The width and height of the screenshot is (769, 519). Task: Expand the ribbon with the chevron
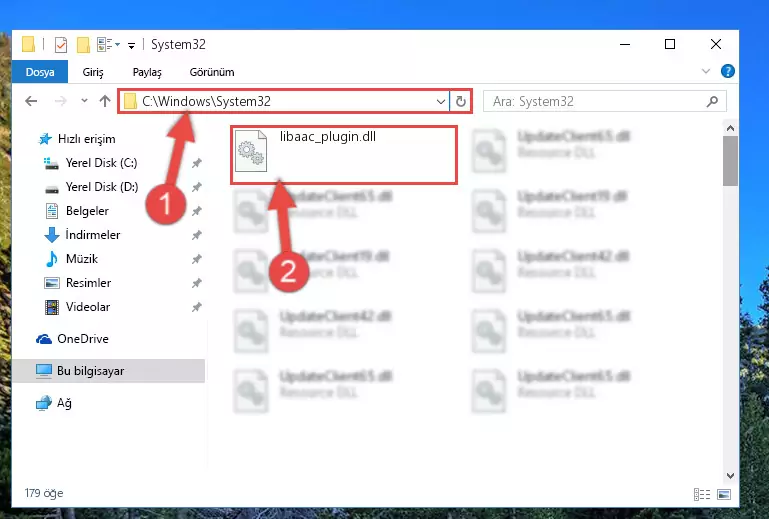coord(706,72)
